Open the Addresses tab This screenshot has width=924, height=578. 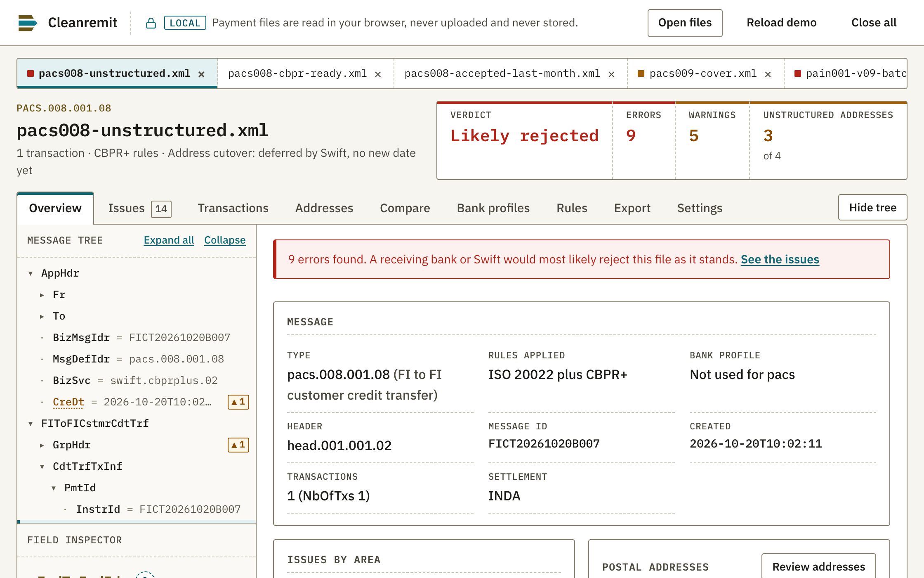click(324, 208)
